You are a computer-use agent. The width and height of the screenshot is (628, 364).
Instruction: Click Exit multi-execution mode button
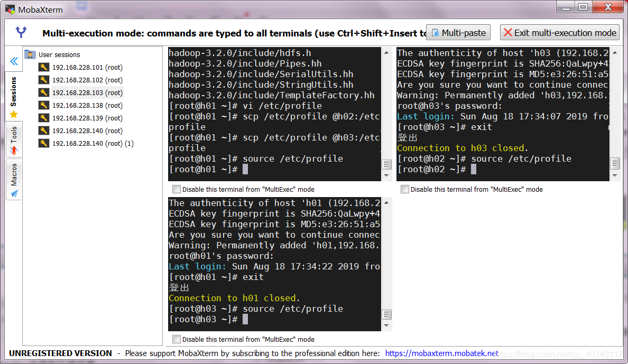559,32
